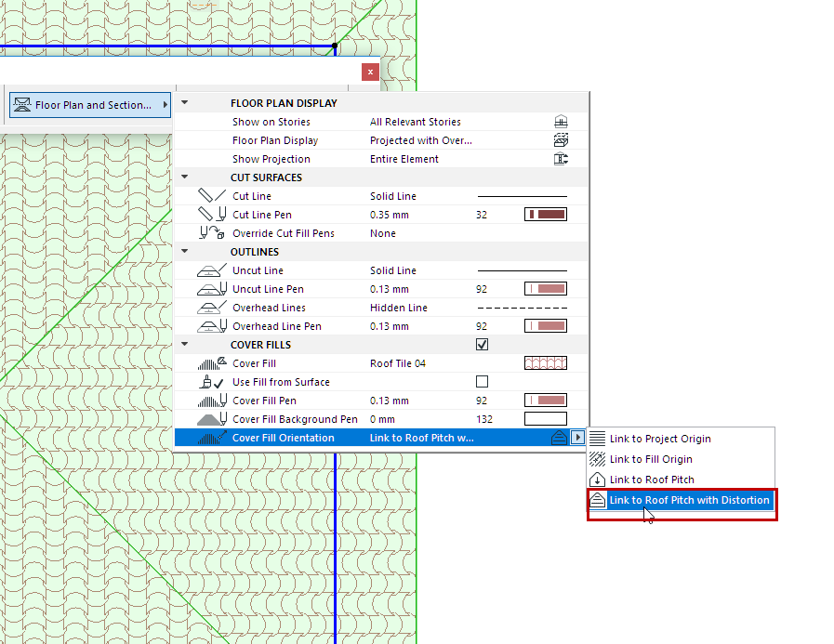Close the settings dialog with red X
834x644 pixels.
(x=370, y=72)
